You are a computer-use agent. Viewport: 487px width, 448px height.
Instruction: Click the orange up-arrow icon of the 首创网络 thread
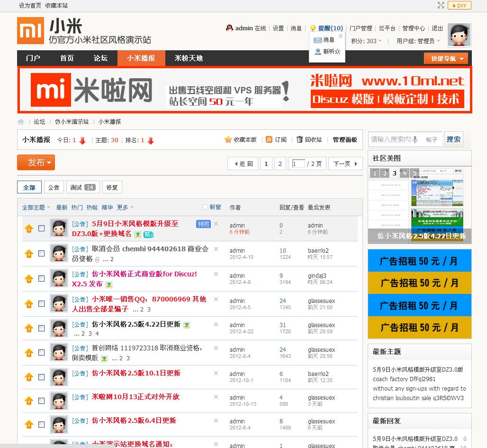(x=29, y=353)
